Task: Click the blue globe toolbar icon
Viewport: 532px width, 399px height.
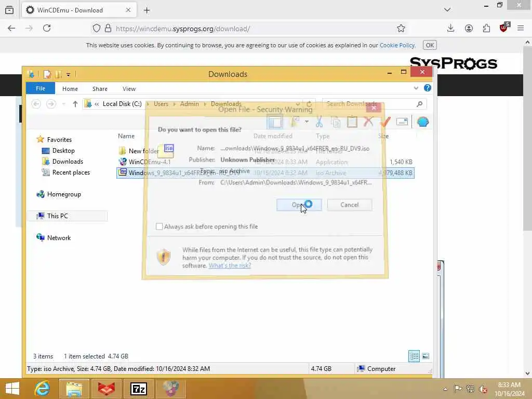Action: click(x=423, y=122)
